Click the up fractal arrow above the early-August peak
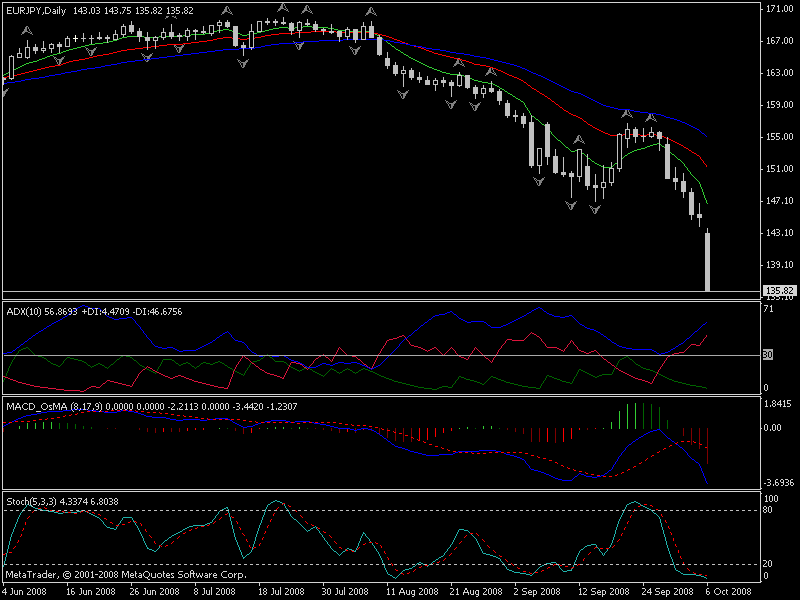Screen dimensions: 800x600 point(371,12)
